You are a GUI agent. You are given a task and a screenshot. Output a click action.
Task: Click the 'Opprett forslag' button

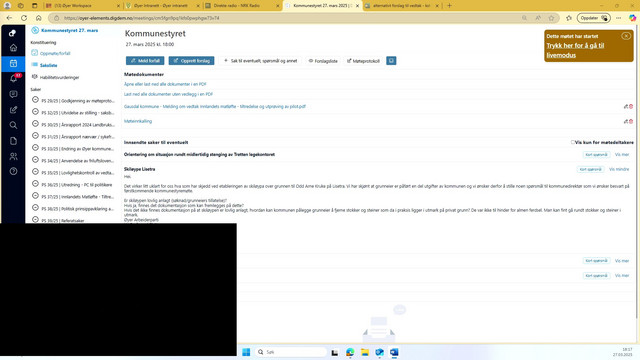191,61
